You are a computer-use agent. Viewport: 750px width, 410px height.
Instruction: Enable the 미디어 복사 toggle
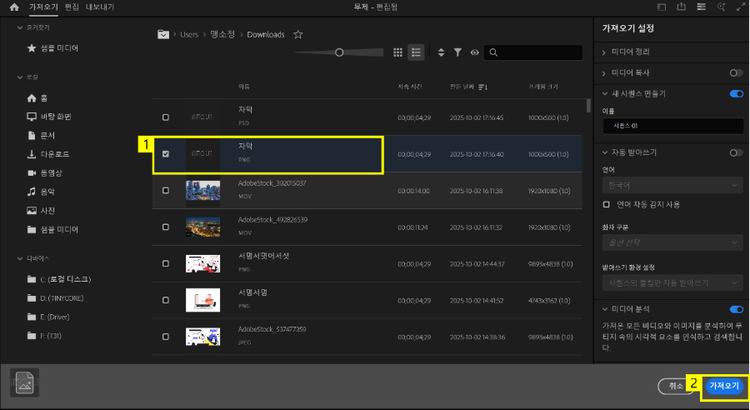(736, 73)
